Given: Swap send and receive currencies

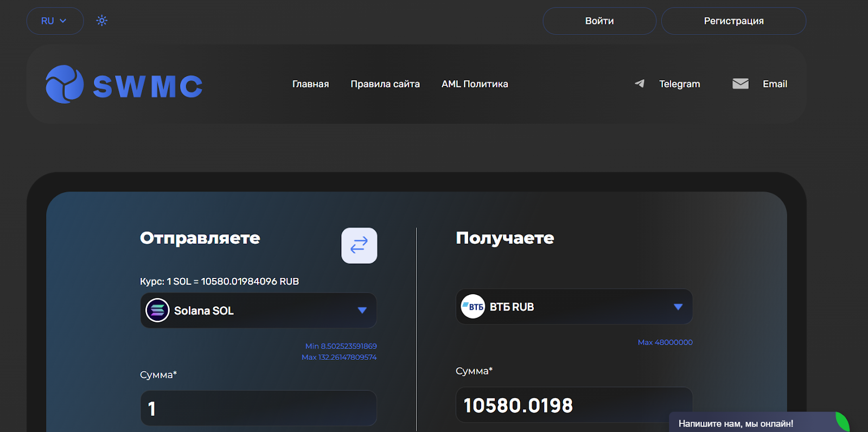Looking at the screenshot, I should coord(359,245).
